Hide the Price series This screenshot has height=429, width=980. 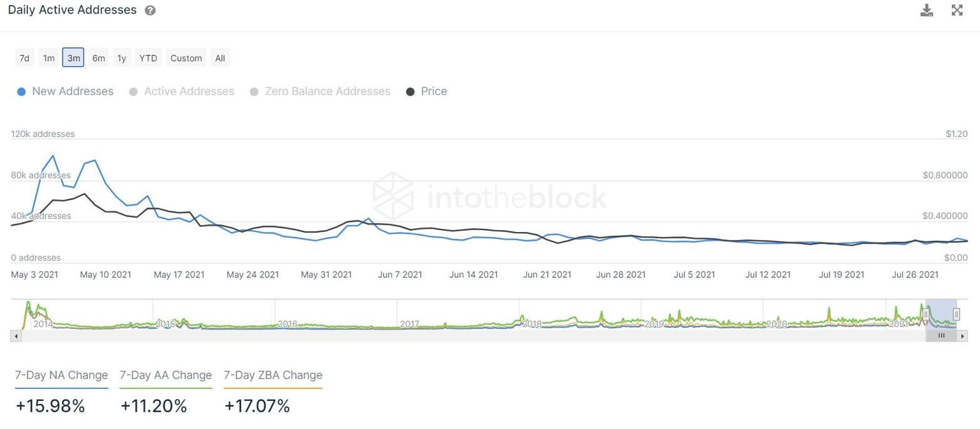427,92
